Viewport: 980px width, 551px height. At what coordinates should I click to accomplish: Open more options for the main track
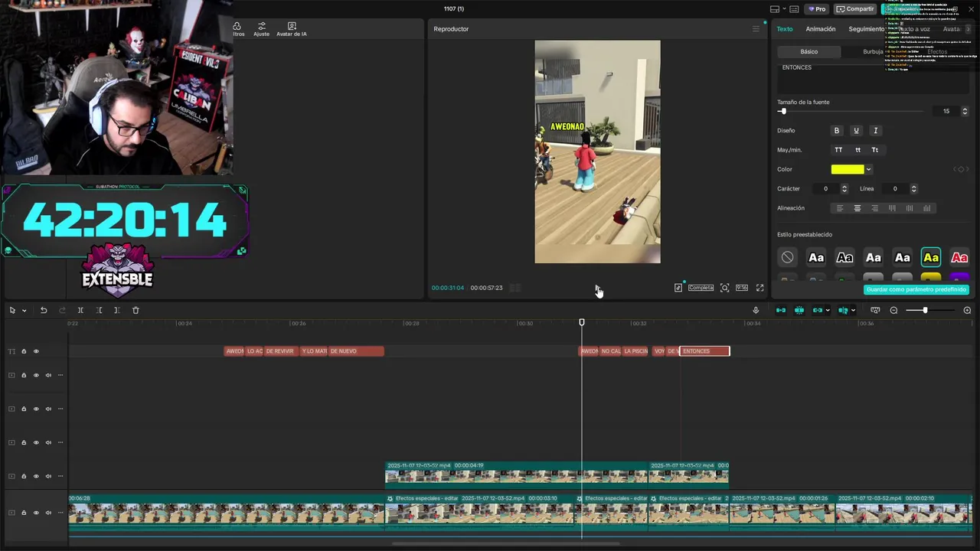tap(60, 513)
